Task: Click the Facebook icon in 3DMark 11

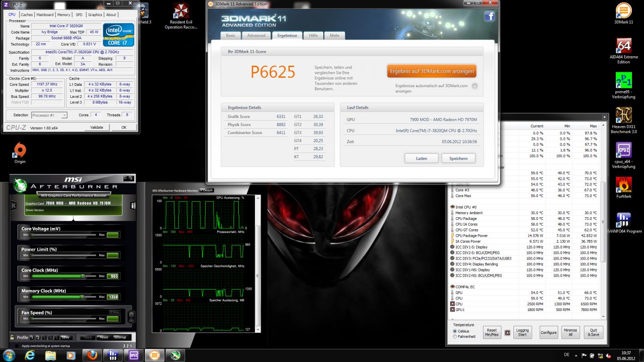Action: (489, 17)
